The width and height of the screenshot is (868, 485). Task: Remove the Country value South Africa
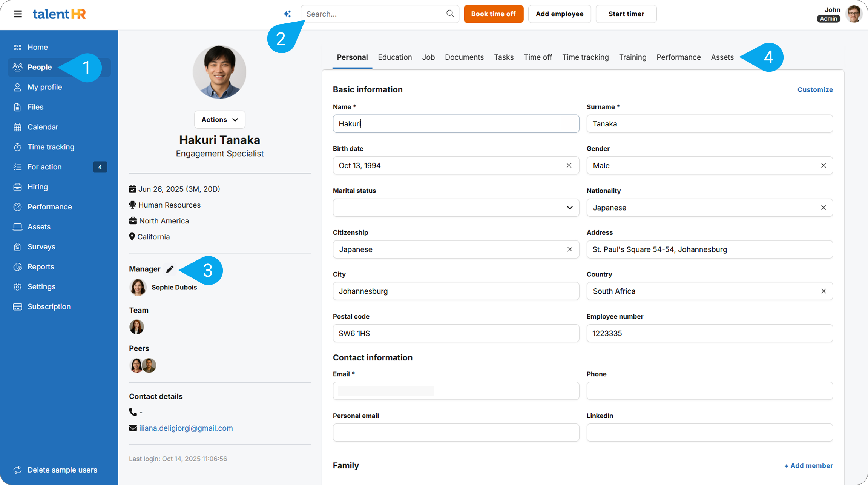(824, 291)
